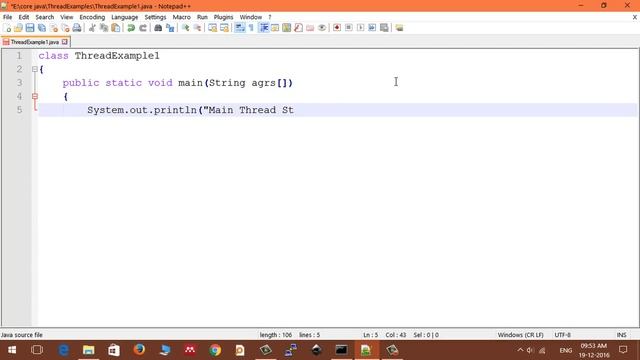This screenshot has height=360, width=640.
Task: Open the View menu
Action: coord(67,17)
